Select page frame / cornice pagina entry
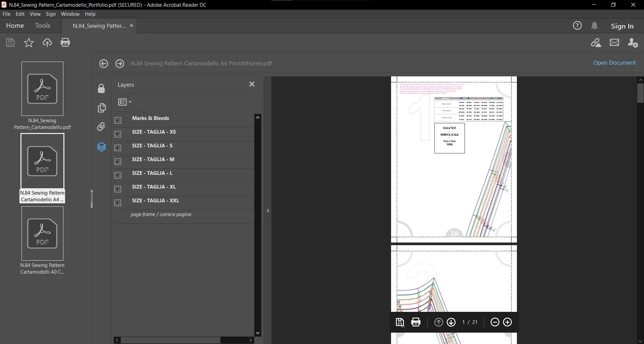The image size is (644, 344). click(161, 214)
